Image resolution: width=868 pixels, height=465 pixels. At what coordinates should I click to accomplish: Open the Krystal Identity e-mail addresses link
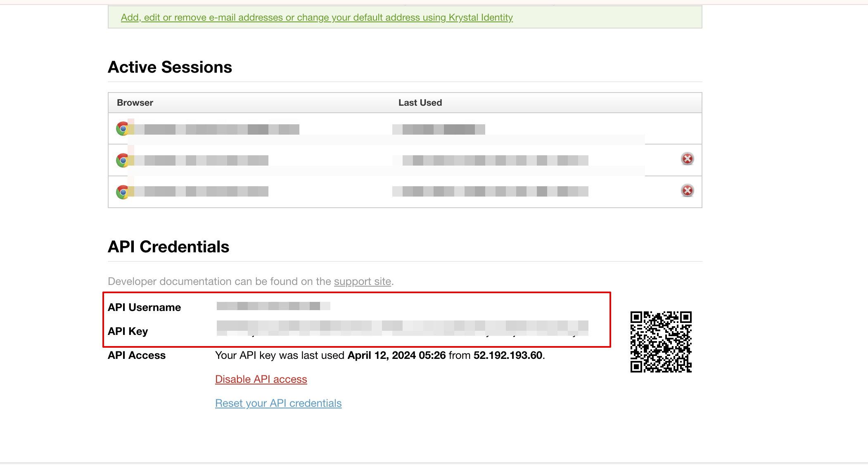[x=317, y=17]
